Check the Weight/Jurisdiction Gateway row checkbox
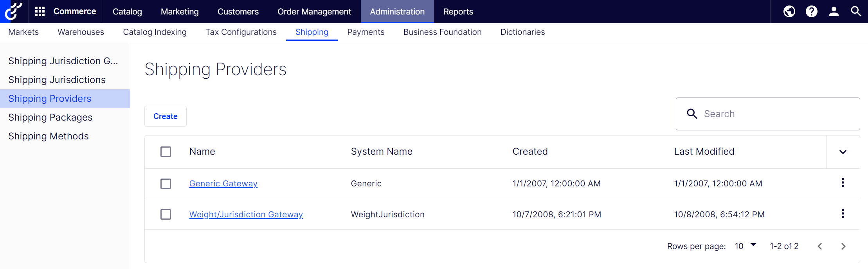 (x=166, y=214)
